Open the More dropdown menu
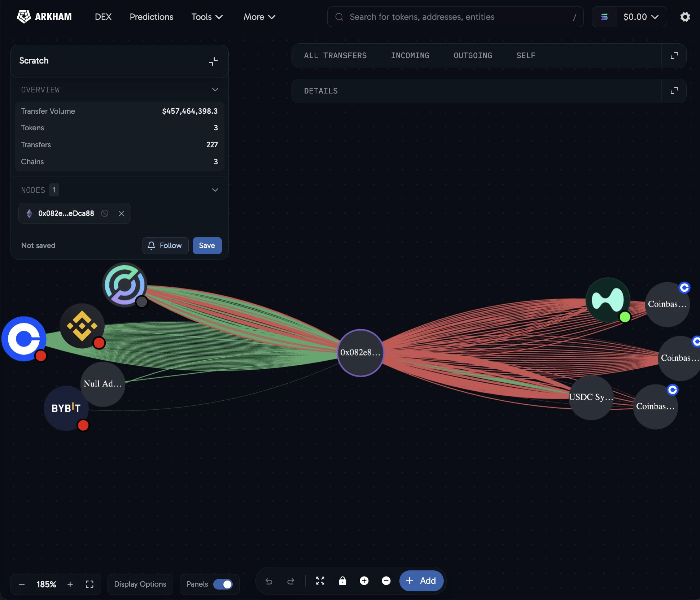The height and width of the screenshot is (600, 700). 259,17
